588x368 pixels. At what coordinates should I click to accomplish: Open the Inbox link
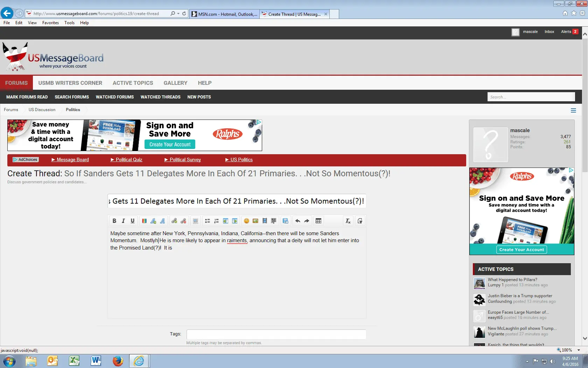[549, 32]
